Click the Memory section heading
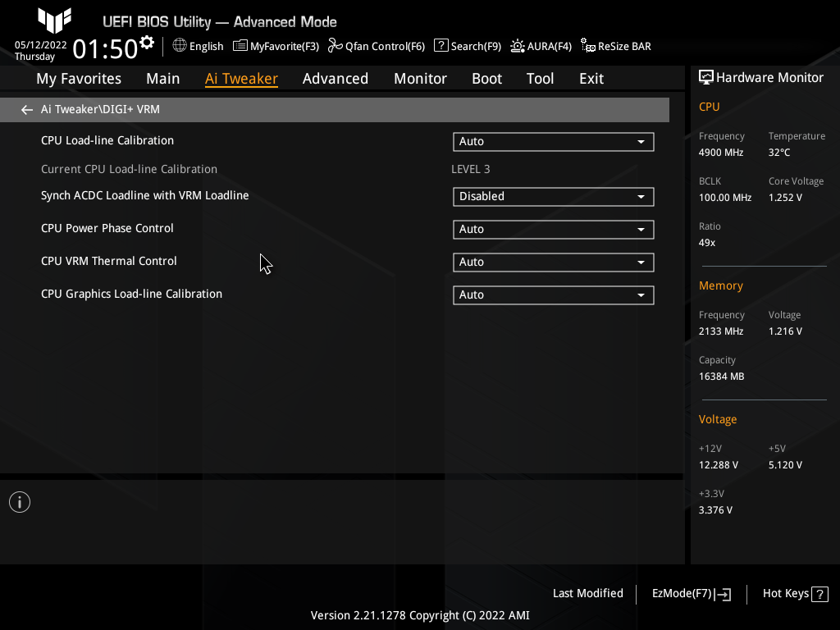This screenshot has height=630, width=840. (x=720, y=286)
